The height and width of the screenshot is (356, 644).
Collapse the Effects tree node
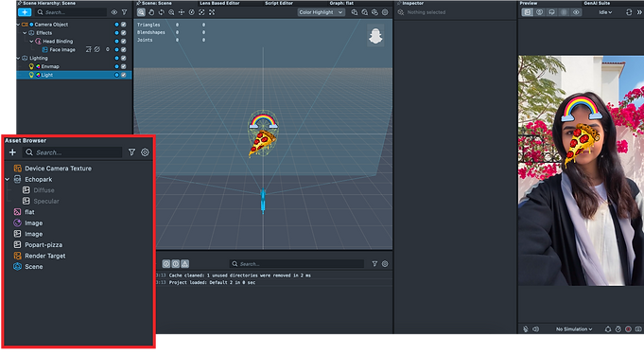(25, 33)
